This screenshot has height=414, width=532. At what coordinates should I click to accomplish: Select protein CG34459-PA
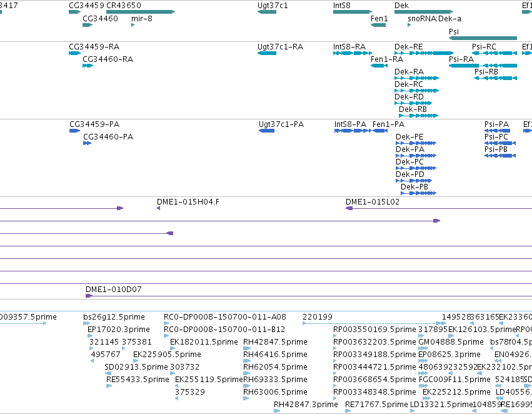(74, 131)
